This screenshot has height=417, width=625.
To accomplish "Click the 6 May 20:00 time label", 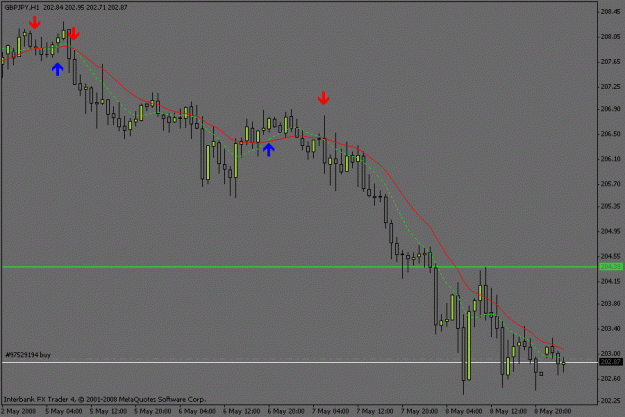I will (286, 411).
